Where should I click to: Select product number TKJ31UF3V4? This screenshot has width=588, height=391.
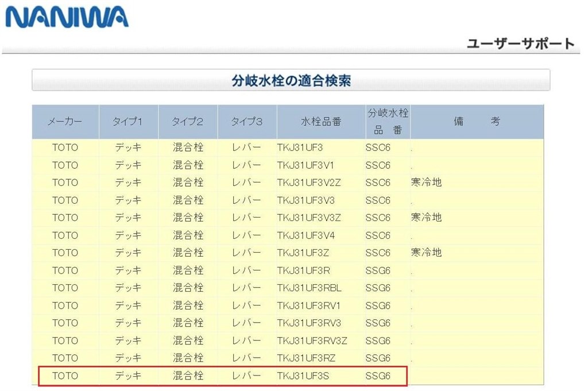[305, 235]
